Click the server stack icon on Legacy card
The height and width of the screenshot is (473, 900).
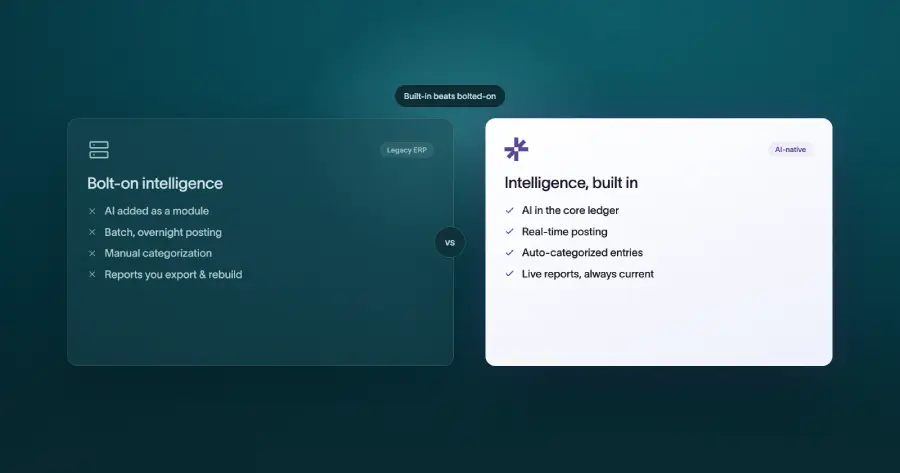[x=99, y=150]
